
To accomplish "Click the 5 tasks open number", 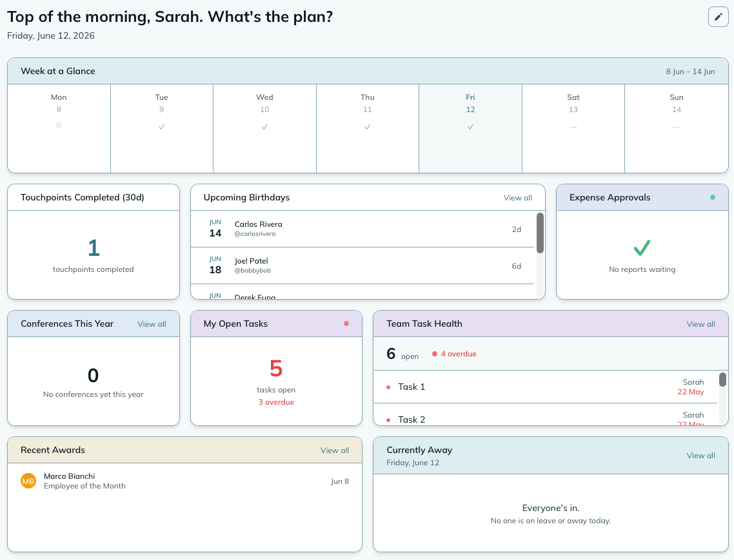I will pos(276,369).
